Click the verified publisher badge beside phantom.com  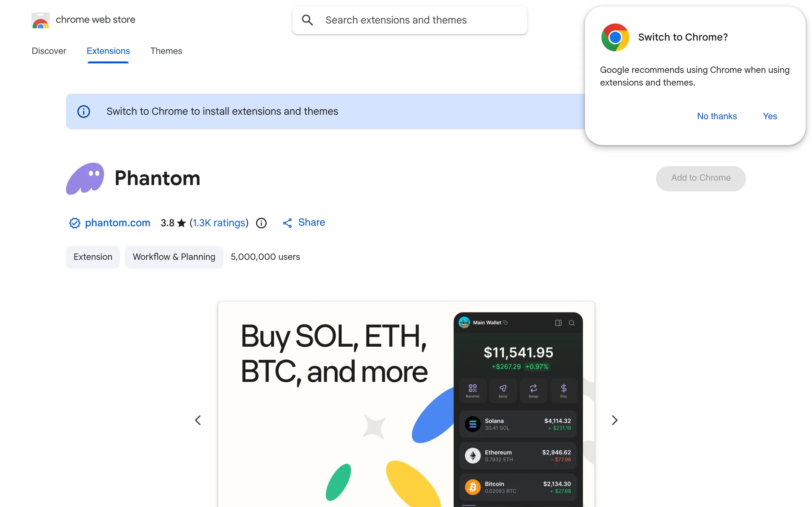74,223
